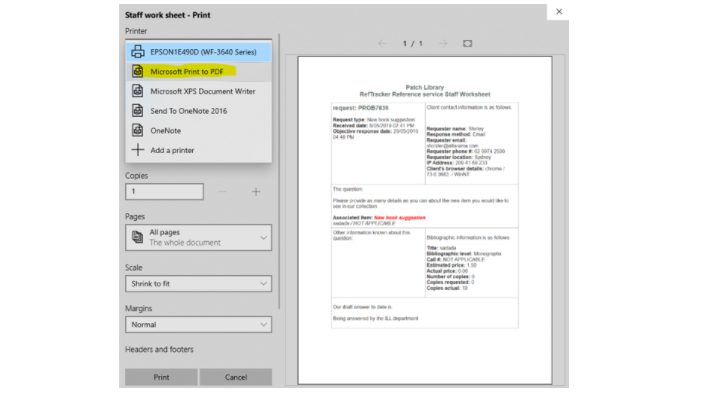
Task: Click the plus icon beside Add a printer
Action: 138,150
